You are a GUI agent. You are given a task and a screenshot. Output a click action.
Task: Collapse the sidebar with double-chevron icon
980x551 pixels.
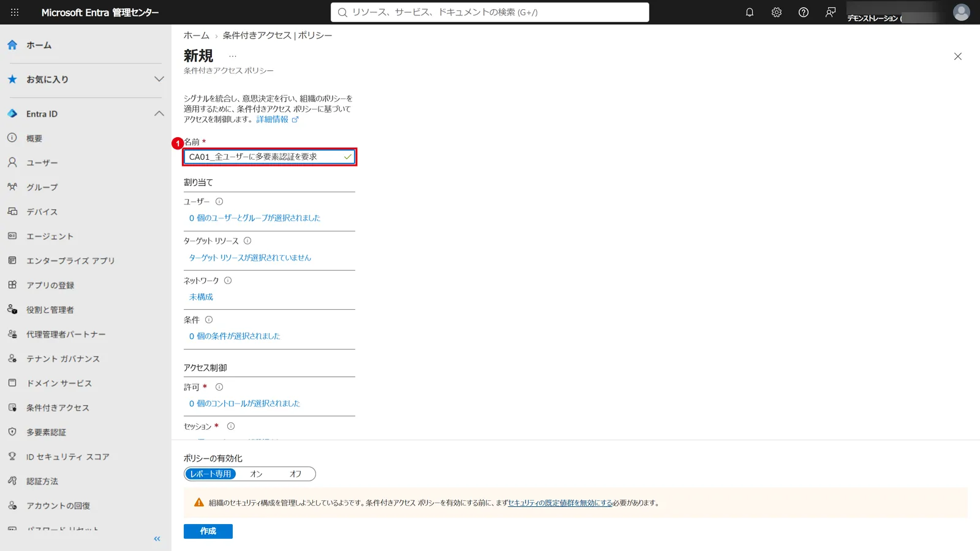[x=157, y=539]
